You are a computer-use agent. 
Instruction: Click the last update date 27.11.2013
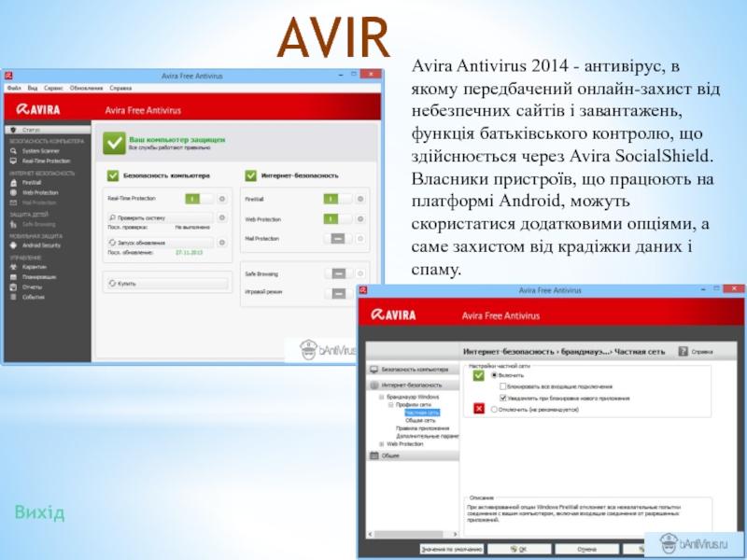190,252
